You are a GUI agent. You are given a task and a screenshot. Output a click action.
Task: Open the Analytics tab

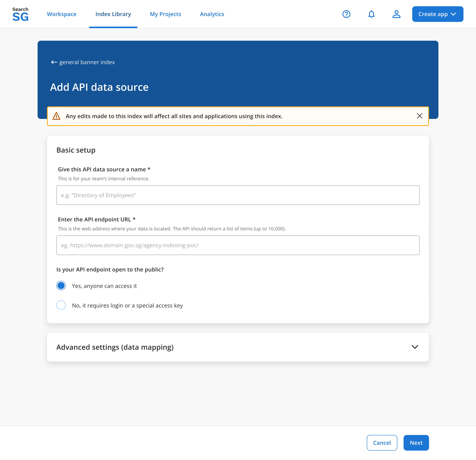(212, 14)
